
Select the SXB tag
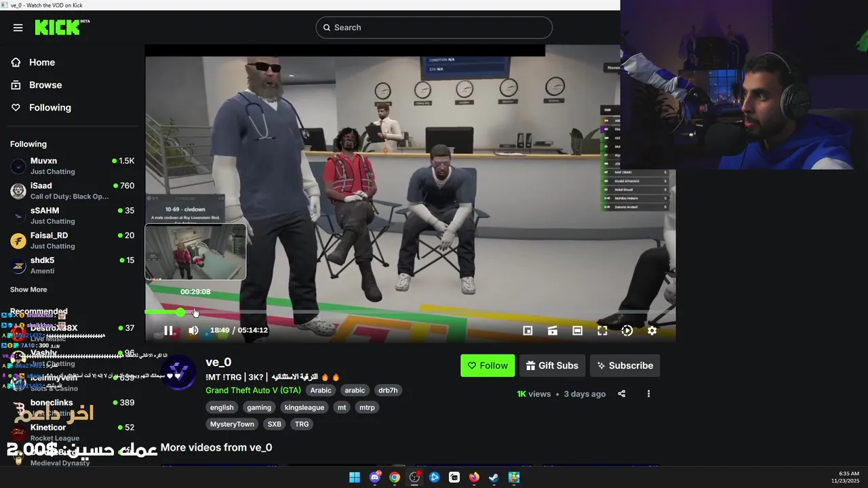pos(275,424)
